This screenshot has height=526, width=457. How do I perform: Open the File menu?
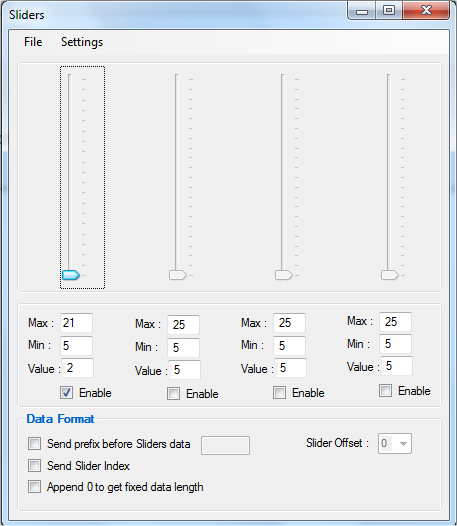click(33, 42)
